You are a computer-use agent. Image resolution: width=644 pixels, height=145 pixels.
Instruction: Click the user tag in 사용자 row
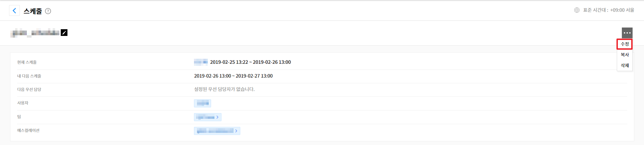[x=202, y=103]
